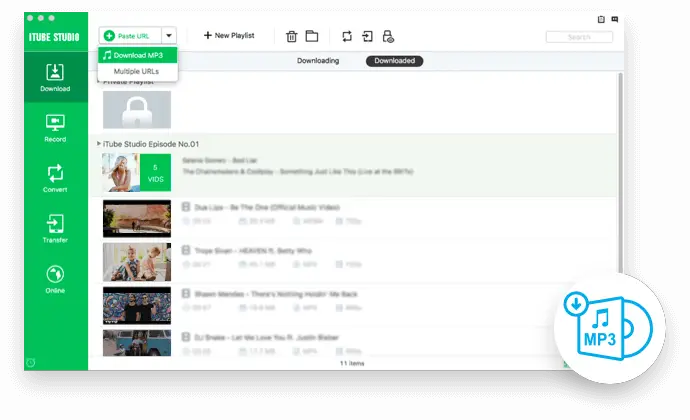Switch to the Downloaded tab
This screenshot has width=690, height=420.
click(394, 61)
